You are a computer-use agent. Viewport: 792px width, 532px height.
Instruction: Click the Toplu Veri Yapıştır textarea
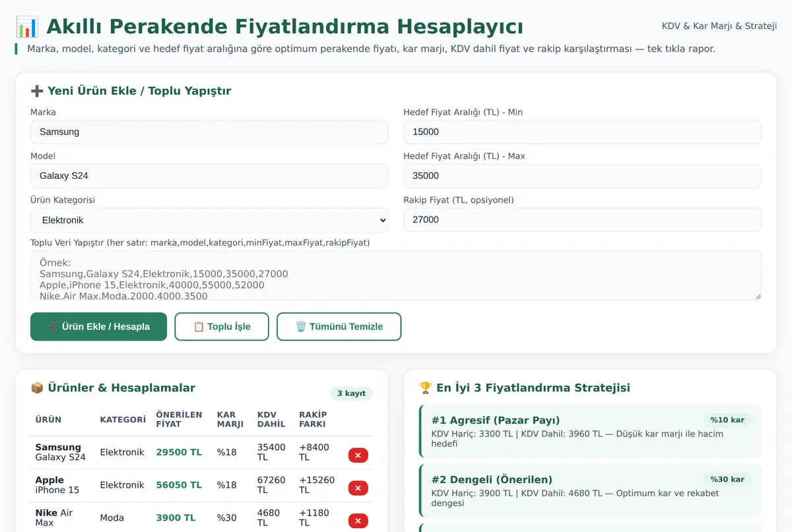(x=396, y=276)
